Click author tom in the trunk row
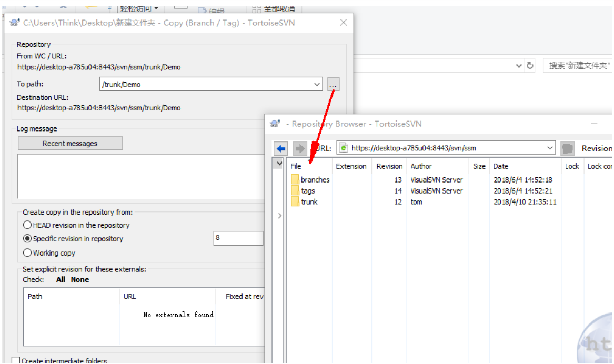This screenshot has width=614, height=364. point(416,201)
